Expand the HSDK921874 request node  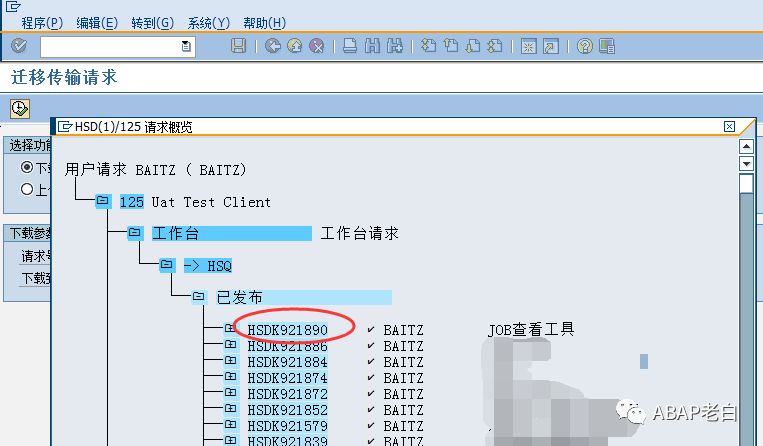pyautogui.click(x=230, y=377)
